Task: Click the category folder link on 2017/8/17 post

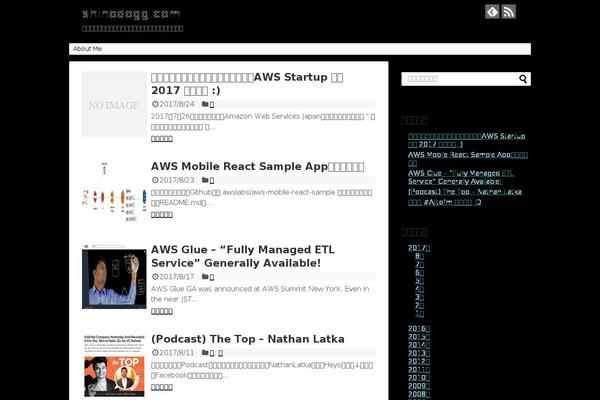Action: click(212, 277)
